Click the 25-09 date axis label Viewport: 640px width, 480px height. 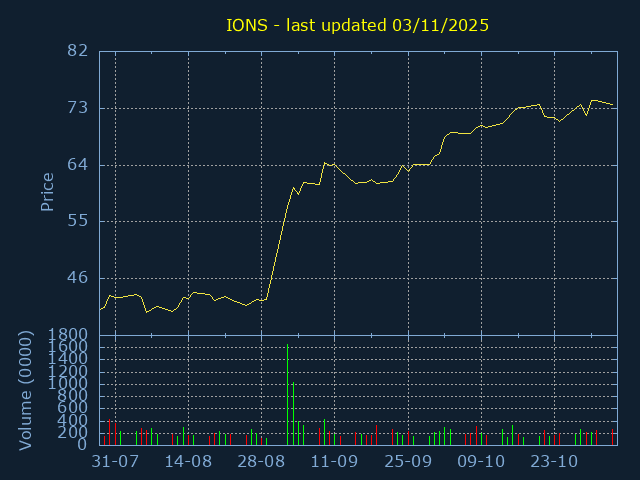pos(408,462)
